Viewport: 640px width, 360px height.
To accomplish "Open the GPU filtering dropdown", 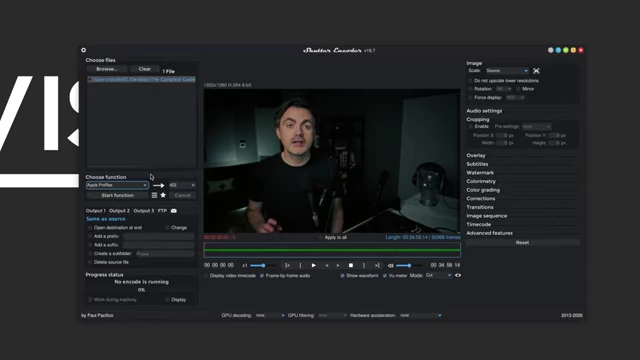I will click(332, 316).
